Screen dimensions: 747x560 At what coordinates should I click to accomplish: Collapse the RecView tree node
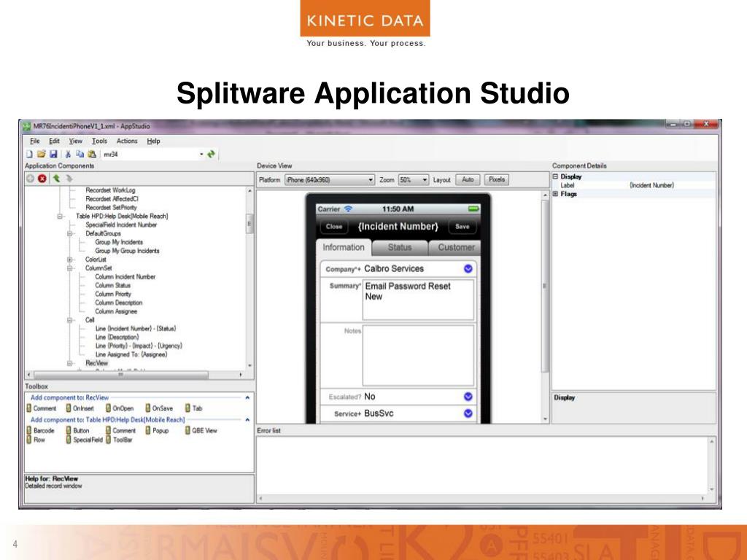[x=70, y=363]
